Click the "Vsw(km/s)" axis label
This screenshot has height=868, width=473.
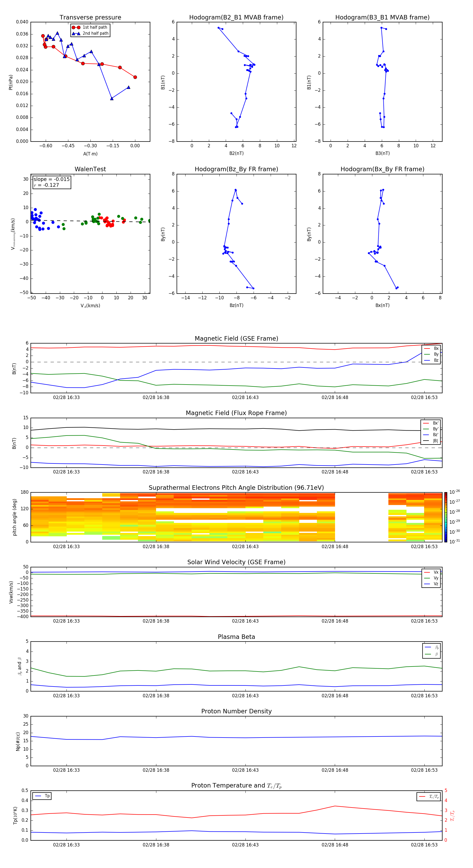[x=11, y=592]
